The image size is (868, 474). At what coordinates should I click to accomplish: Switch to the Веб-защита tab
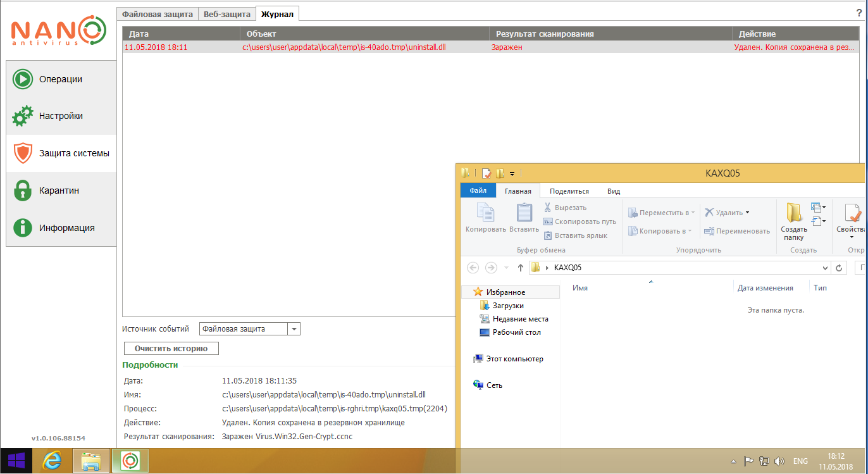(x=226, y=14)
